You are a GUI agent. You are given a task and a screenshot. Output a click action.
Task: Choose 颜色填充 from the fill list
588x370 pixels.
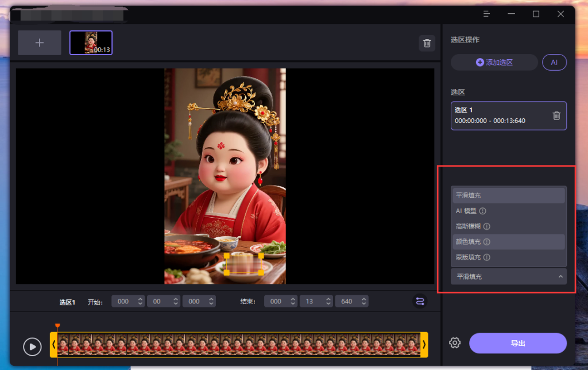pyautogui.click(x=469, y=242)
